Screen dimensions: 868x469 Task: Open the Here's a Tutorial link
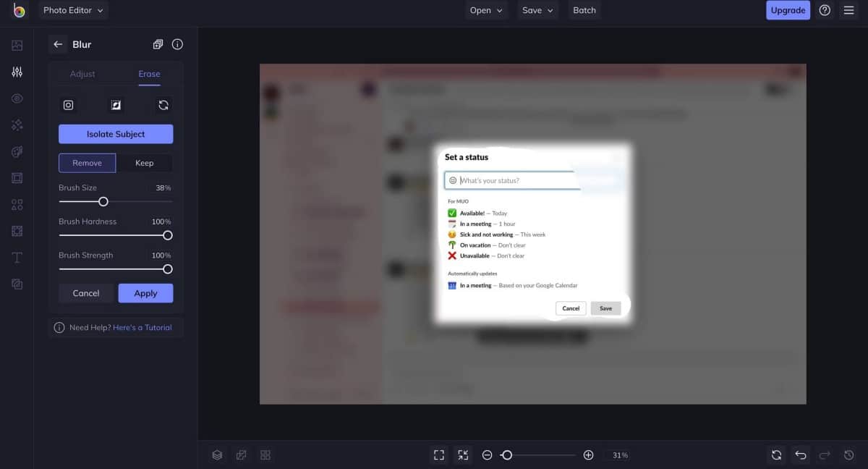click(142, 328)
